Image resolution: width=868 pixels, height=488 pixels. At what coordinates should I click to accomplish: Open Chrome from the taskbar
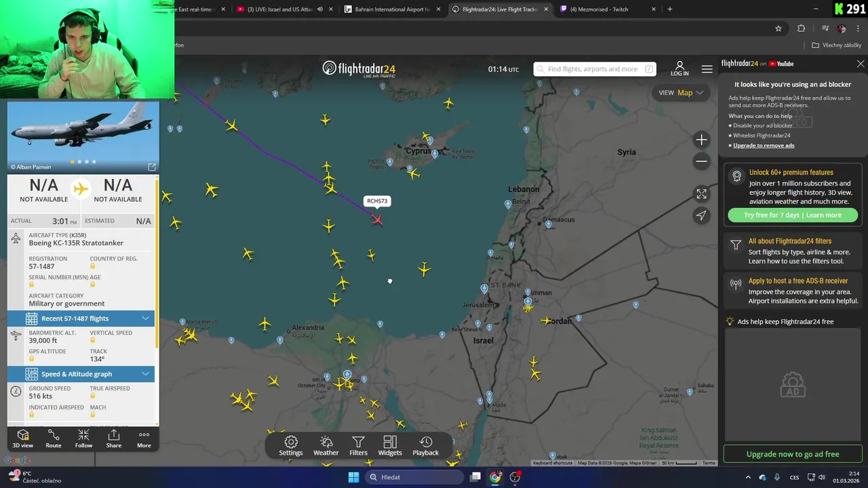point(495,477)
